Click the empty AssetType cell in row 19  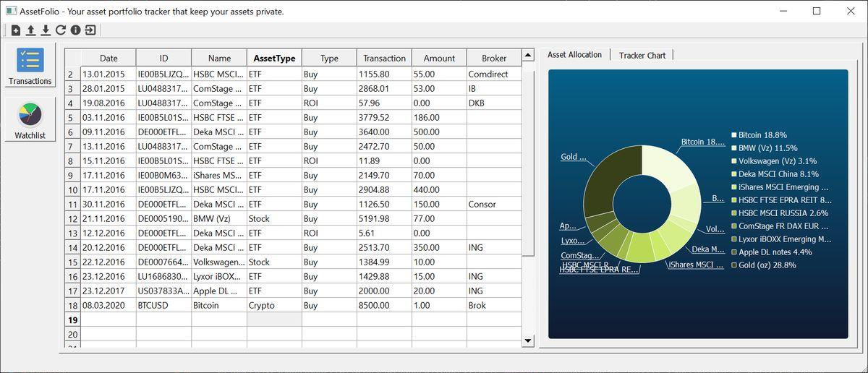pyautogui.click(x=273, y=320)
